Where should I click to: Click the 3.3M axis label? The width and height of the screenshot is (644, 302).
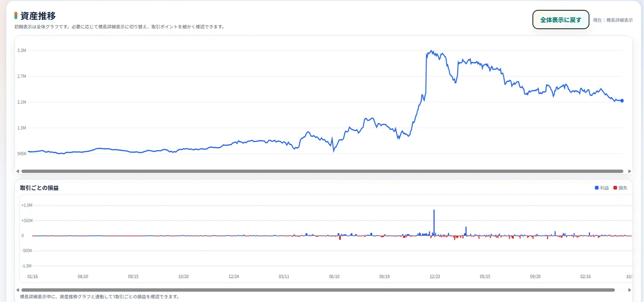coord(22,51)
